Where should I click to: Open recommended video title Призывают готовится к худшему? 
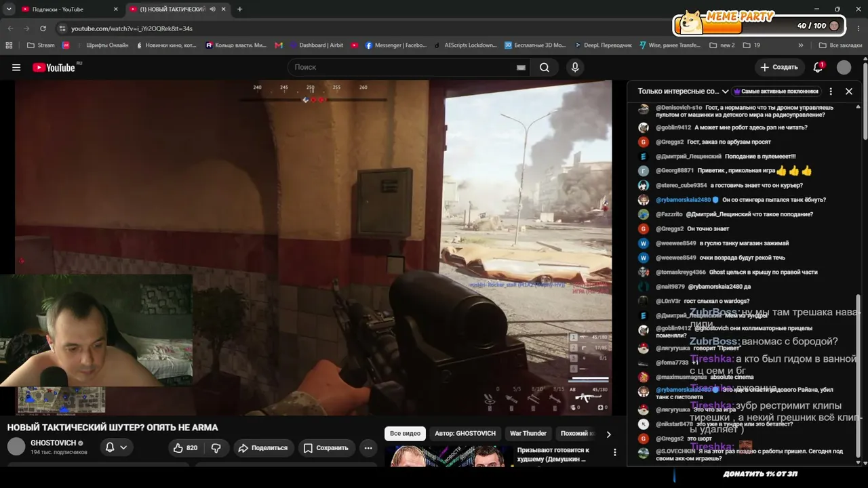(553, 454)
